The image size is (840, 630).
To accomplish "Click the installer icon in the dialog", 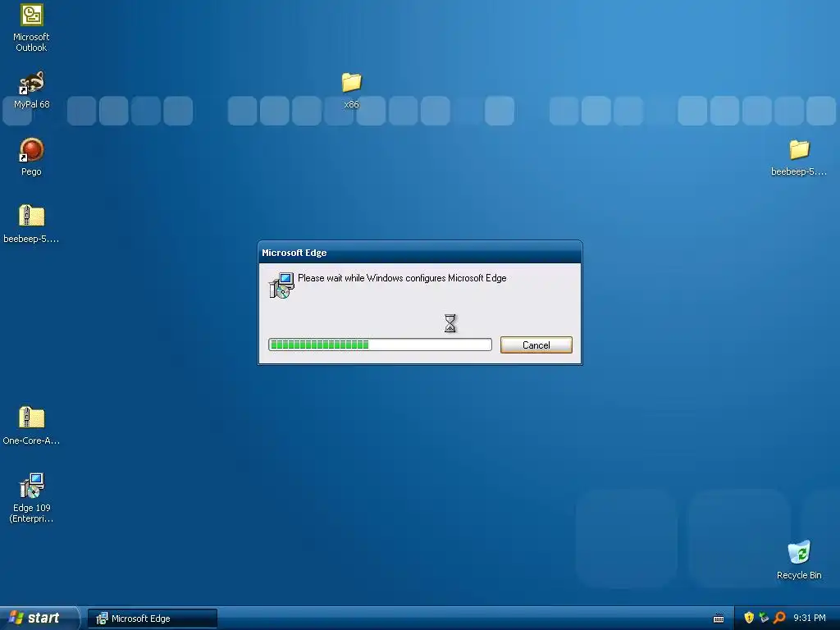I will (281, 285).
